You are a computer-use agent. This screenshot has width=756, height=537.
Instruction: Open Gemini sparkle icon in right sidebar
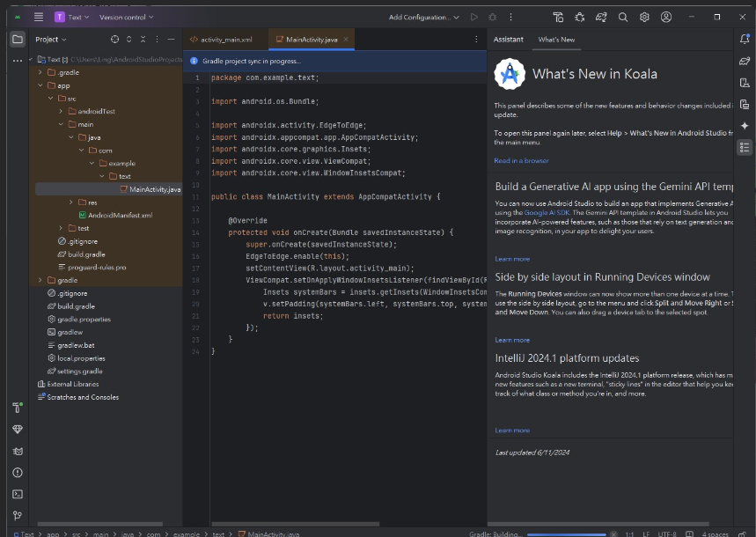tap(745, 125)
